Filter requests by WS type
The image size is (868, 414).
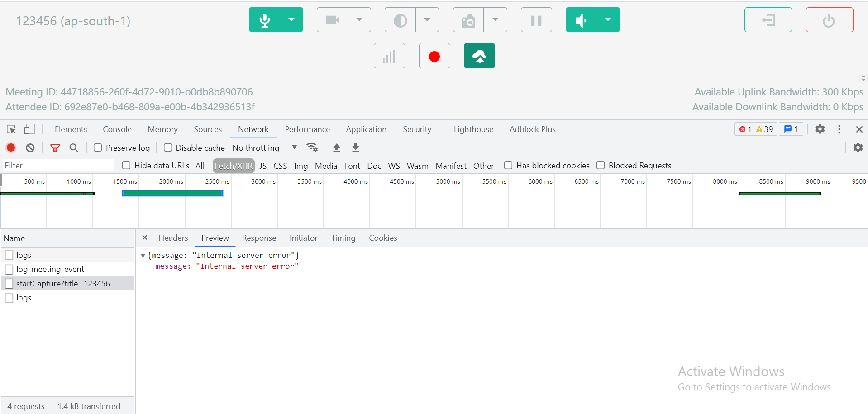coord(394,166)
